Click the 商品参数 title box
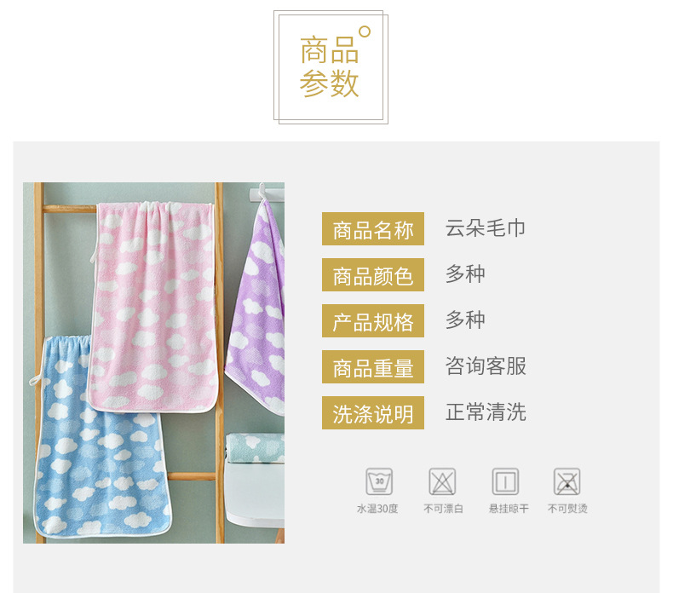Screen dimensions: 673x616 331,67
